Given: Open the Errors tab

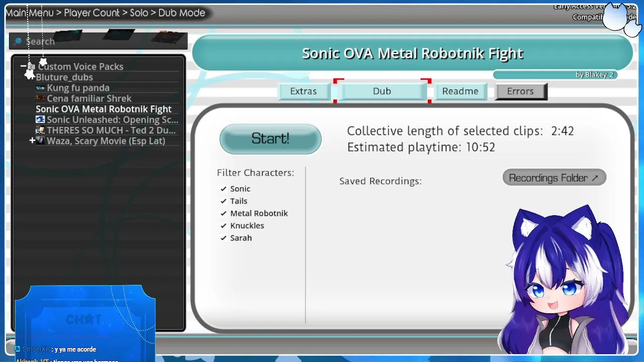Looking at the screenshot, I should pyautogui.click(x=520, y=91).
